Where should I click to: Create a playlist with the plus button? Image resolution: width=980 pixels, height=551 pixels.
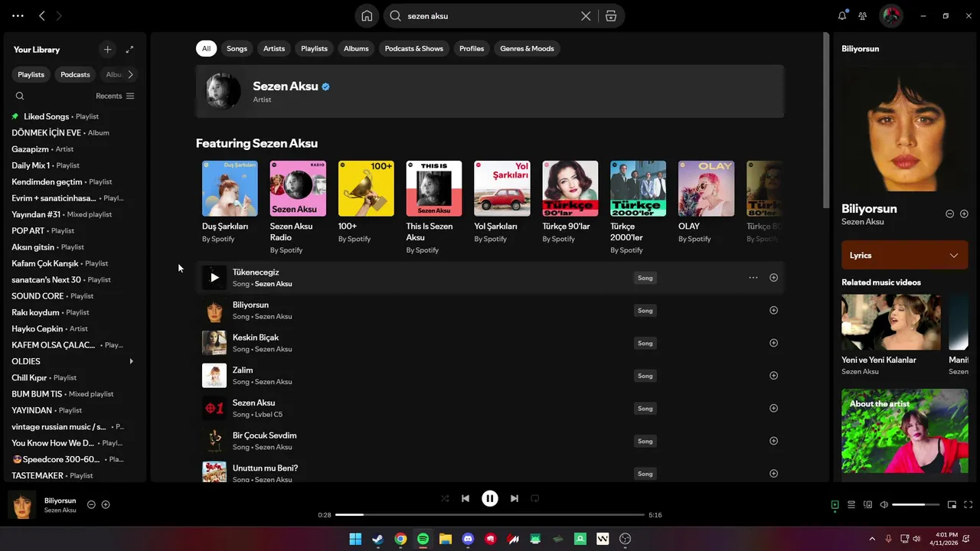click(x=107, y=49)
